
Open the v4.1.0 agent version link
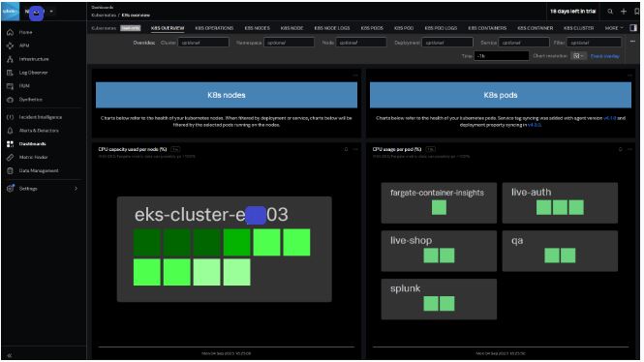609,118
